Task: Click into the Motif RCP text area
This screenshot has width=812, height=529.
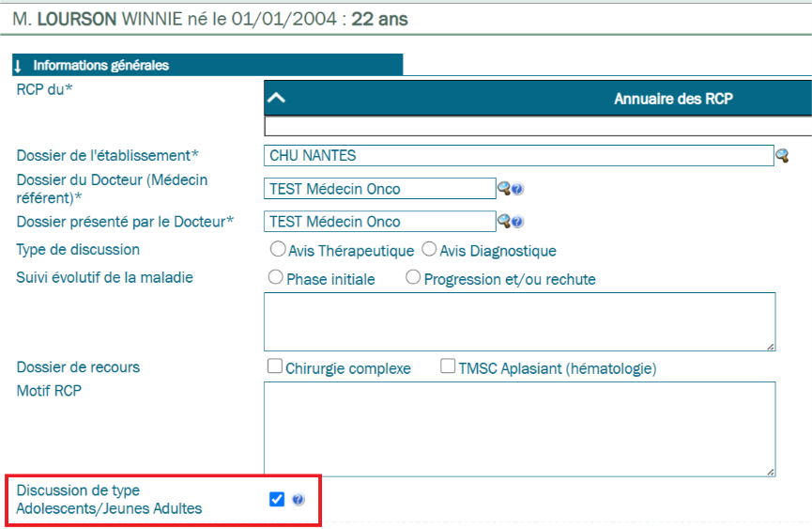Action: tap(519, 428)
